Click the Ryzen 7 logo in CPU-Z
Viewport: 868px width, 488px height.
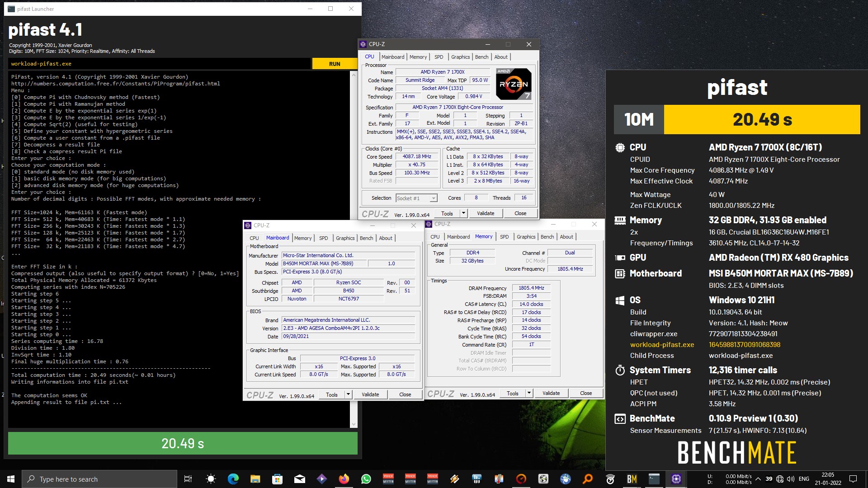point(514,84)
